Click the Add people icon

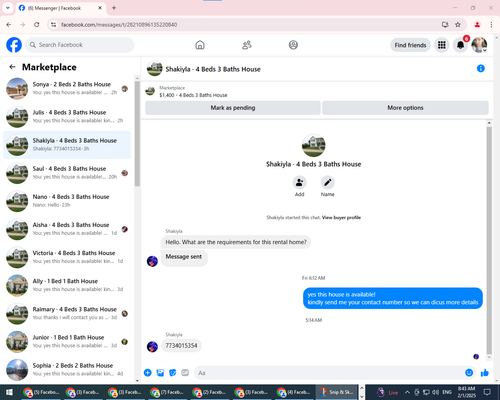[299, 182]
